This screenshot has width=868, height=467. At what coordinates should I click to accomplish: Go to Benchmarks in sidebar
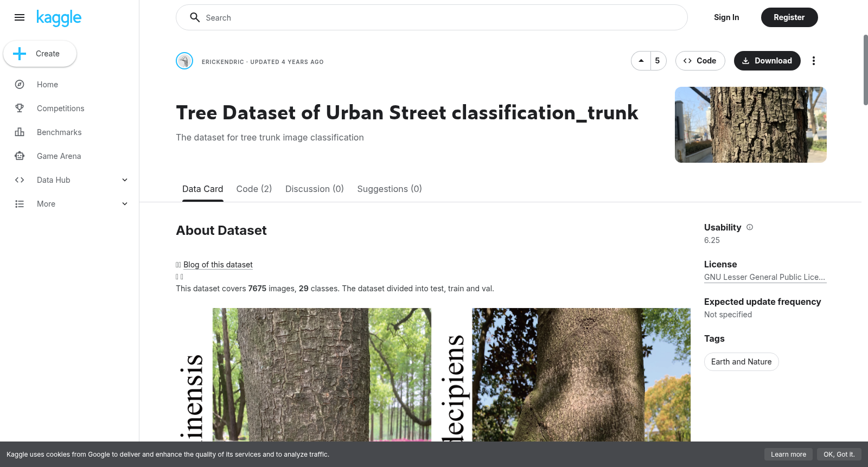tap(59, 132)
